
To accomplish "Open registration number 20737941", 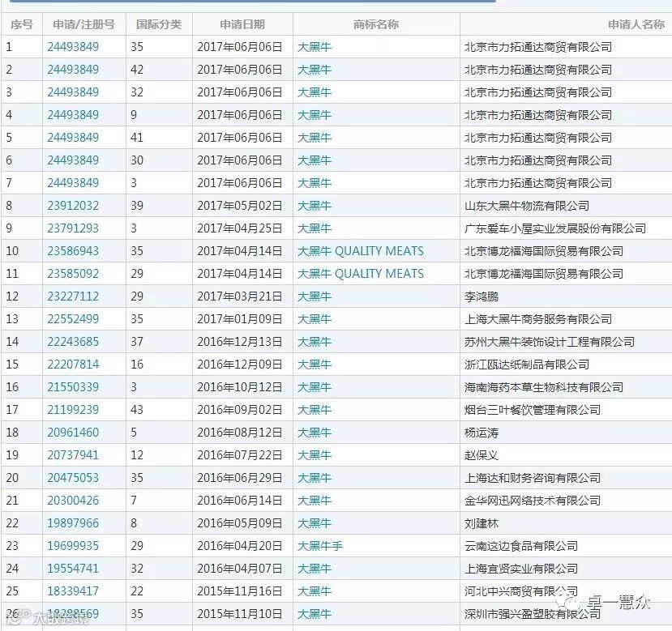I will click(x=73, y=455).
